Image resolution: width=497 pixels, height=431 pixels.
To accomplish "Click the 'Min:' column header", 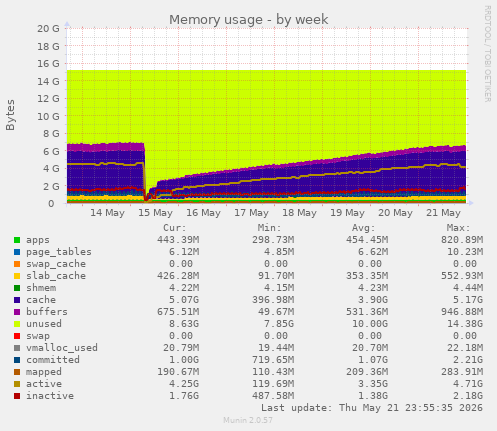I will coord(269,228).
